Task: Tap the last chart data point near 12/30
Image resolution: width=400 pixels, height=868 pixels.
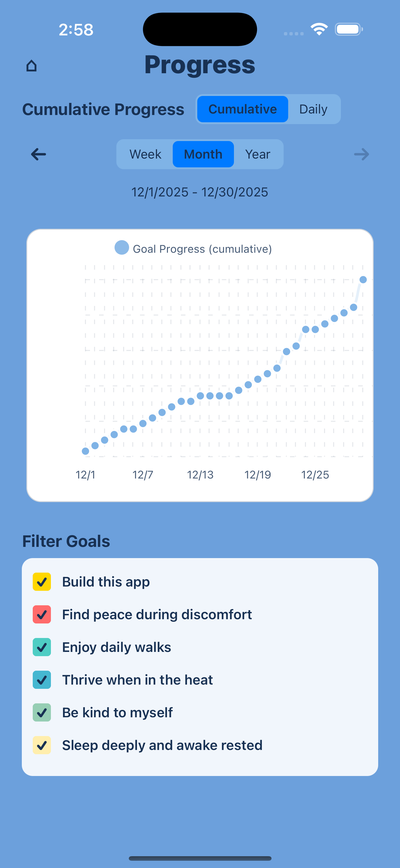Action: coord(363,279)
